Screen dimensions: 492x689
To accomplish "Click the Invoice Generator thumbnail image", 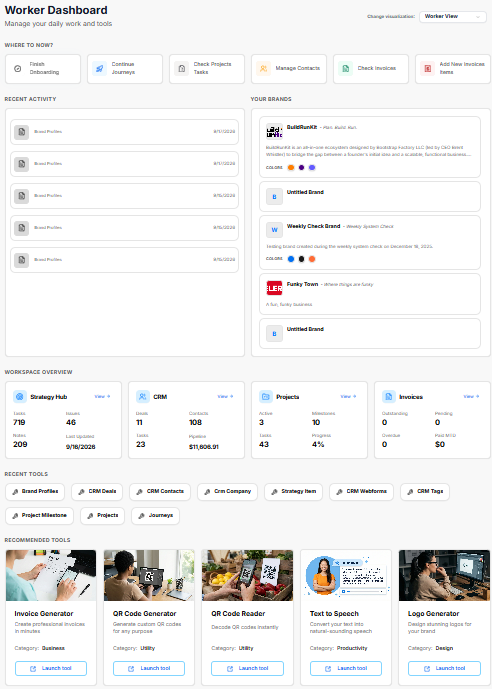I will pyautogui.click(x=51, y=575).
